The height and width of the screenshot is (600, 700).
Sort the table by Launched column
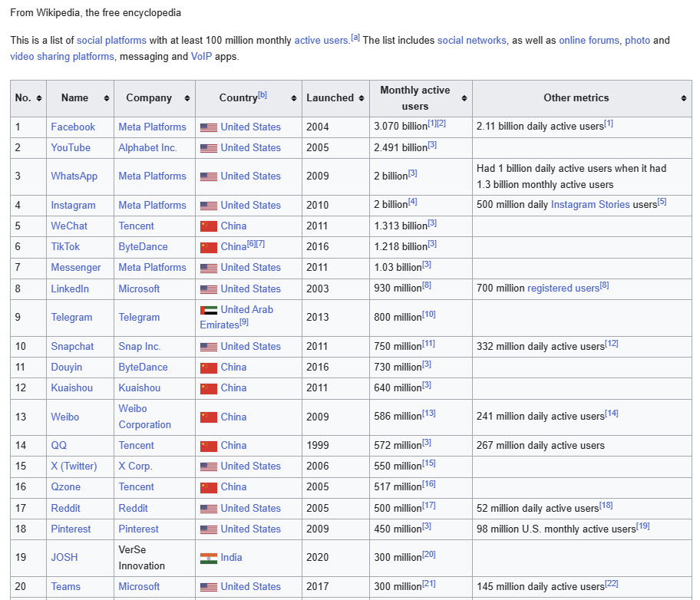click(361, 97)
